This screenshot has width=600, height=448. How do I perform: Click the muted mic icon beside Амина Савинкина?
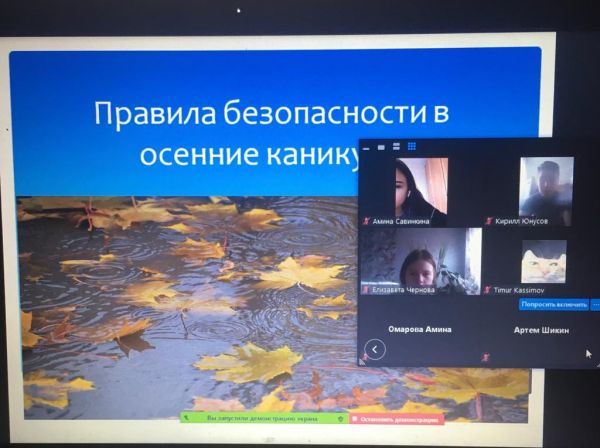tap(366, 221)
